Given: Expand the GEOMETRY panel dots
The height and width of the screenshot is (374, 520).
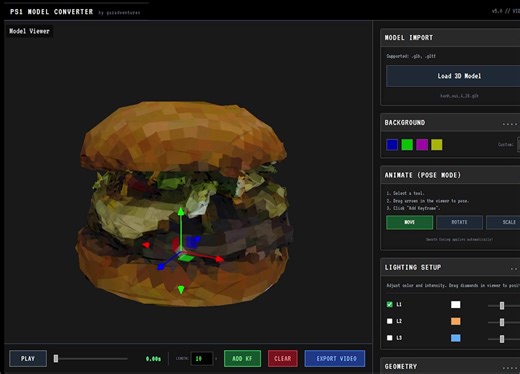Looking at the screenshot, I should (511, 368).
